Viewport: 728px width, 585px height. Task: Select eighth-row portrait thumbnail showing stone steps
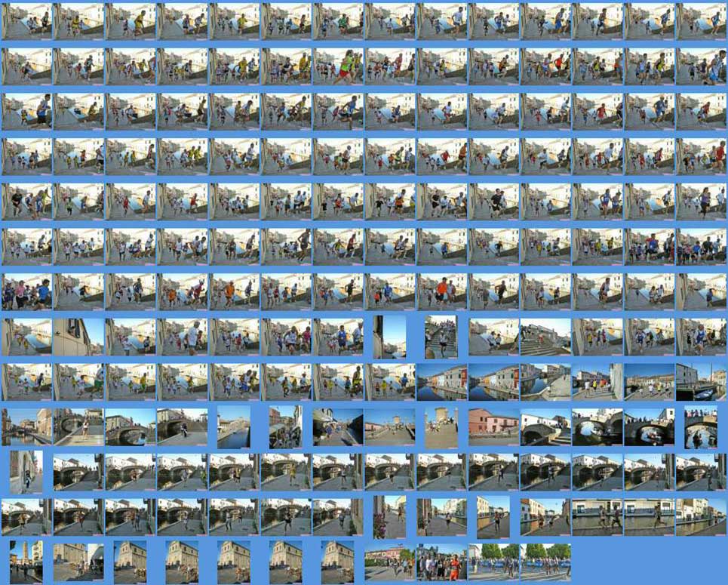click(441, 337)
